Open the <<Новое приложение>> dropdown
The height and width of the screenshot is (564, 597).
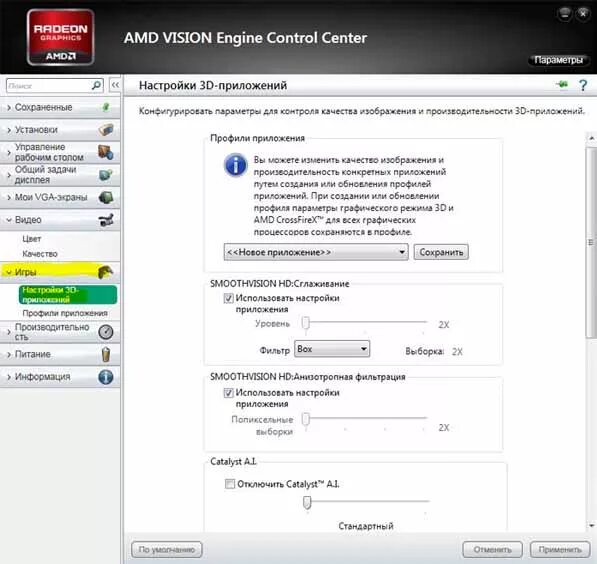click(316, 252)
